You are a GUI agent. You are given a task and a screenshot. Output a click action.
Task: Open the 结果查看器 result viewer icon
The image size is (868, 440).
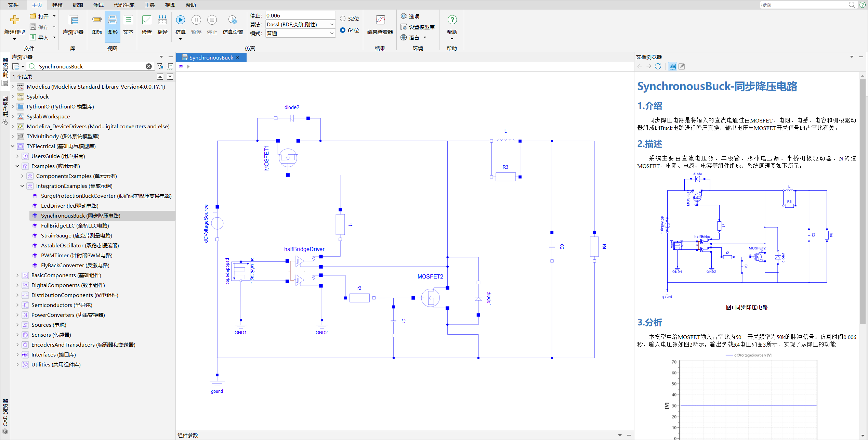(380, 21)
